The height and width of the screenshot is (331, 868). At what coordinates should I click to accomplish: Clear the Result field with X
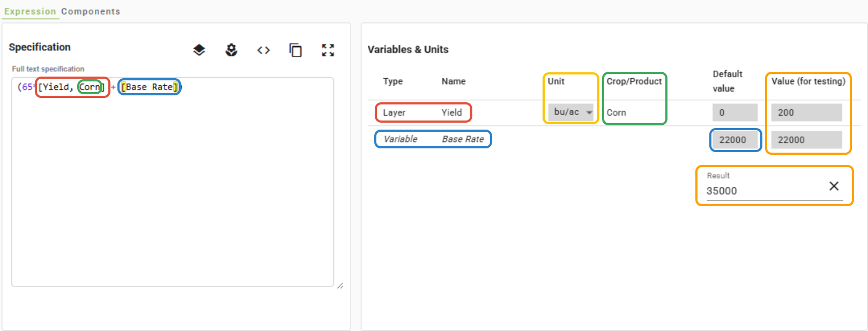(x=834, y=186)
